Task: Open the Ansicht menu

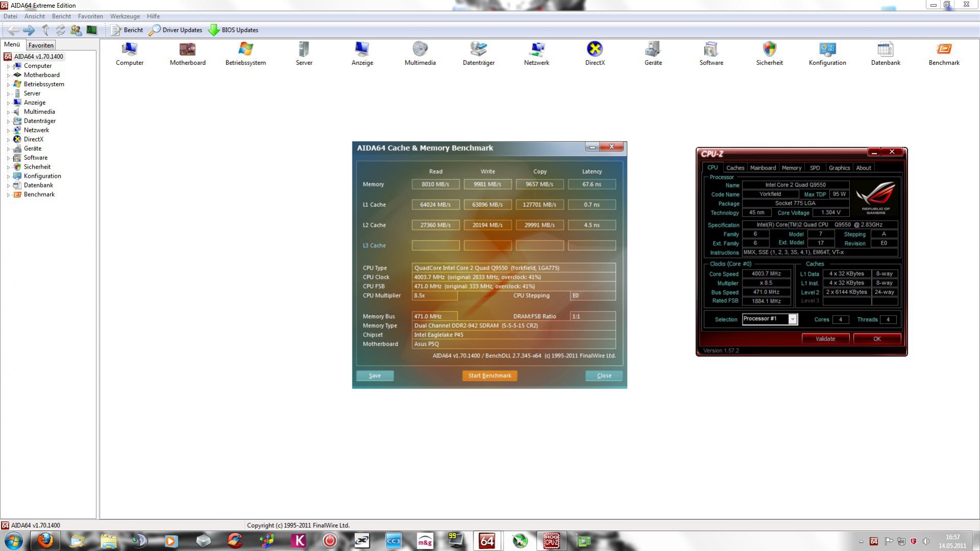Action: click(x=35, y=16)
